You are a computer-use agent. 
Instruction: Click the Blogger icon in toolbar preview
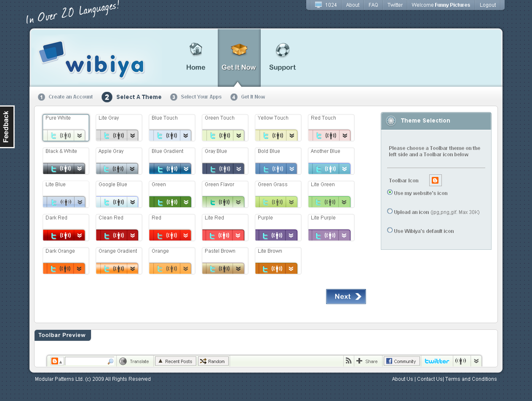54,361
